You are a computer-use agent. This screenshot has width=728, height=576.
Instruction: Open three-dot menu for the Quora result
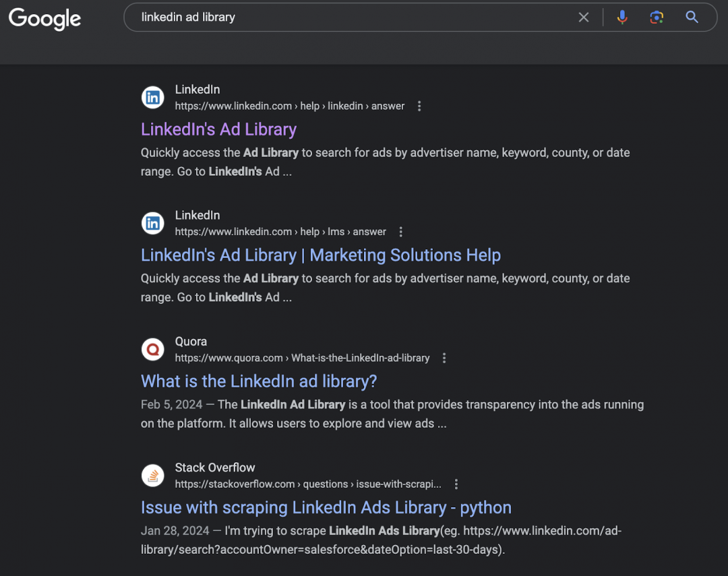444,358
